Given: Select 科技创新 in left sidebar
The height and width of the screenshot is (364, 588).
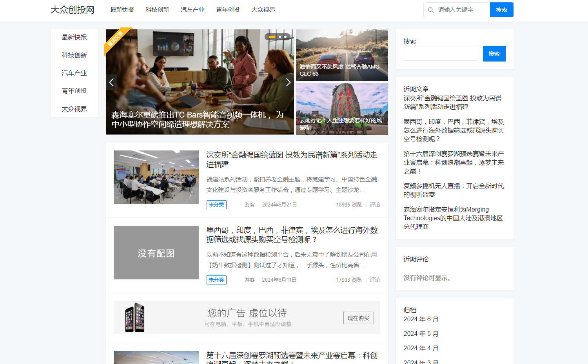Looking at the screenshot, I should click(74, 55).
